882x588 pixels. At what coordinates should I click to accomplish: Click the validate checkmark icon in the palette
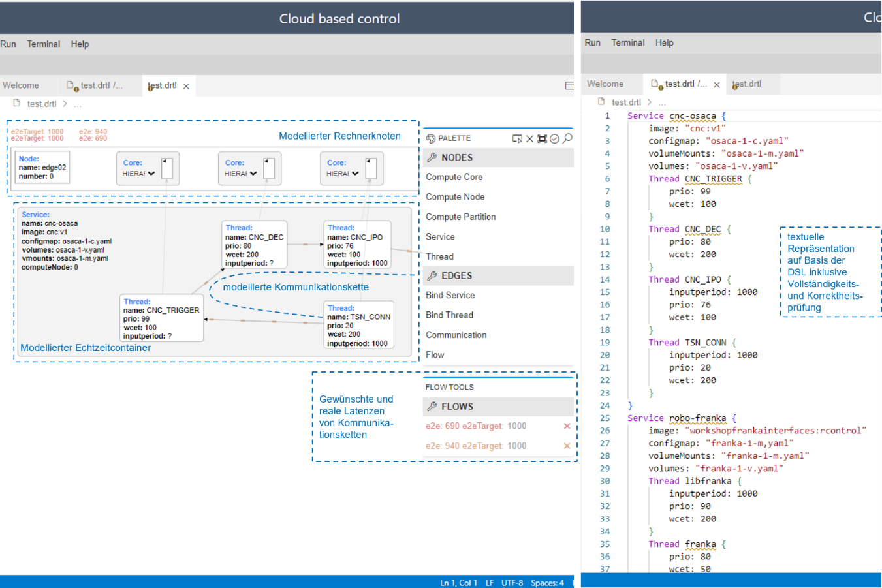(554, 138)
